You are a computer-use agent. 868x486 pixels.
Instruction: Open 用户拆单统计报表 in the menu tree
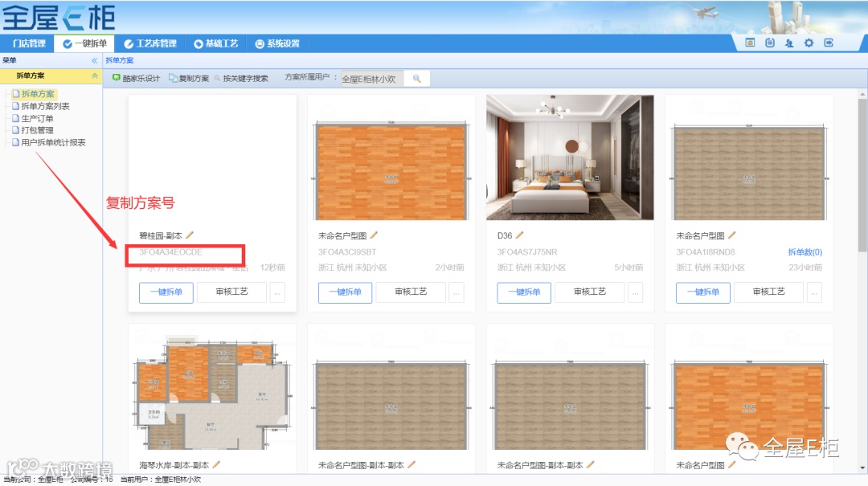point(49,143)
